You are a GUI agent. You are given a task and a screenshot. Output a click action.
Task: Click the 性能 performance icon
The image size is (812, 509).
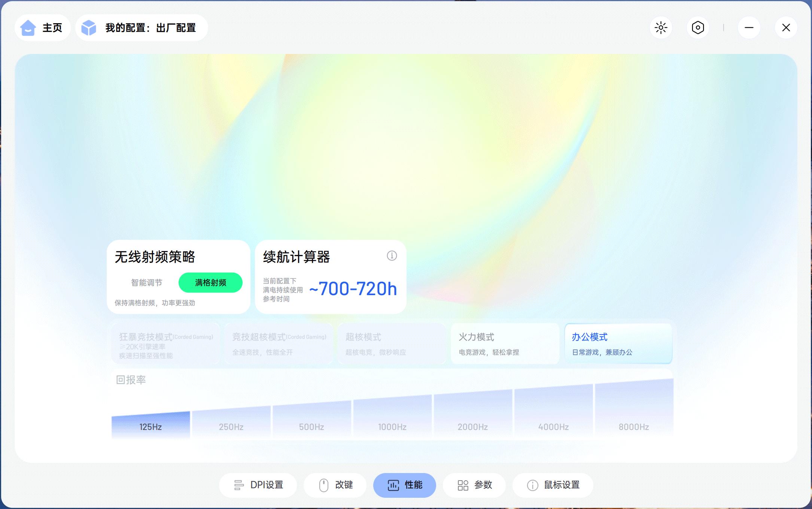tap(392, 485)
